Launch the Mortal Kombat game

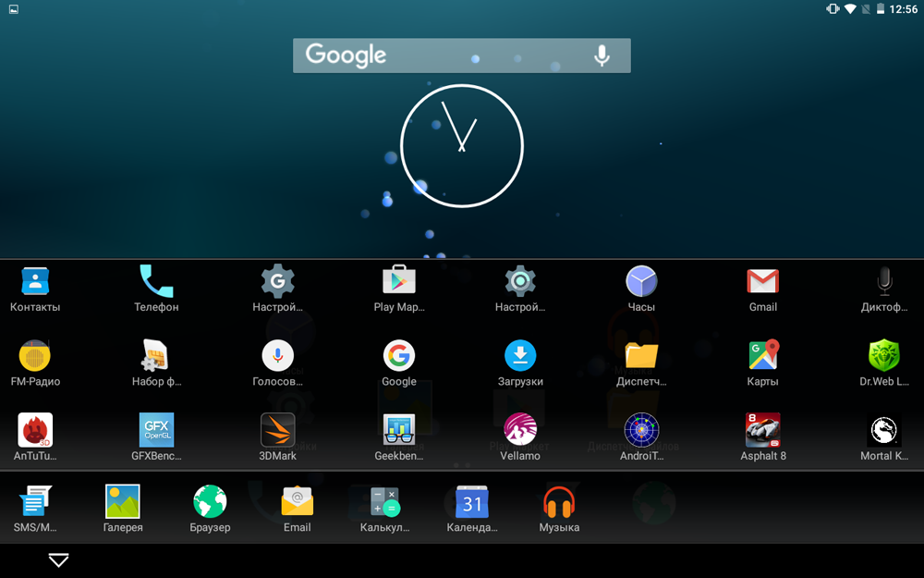(884, 430)
